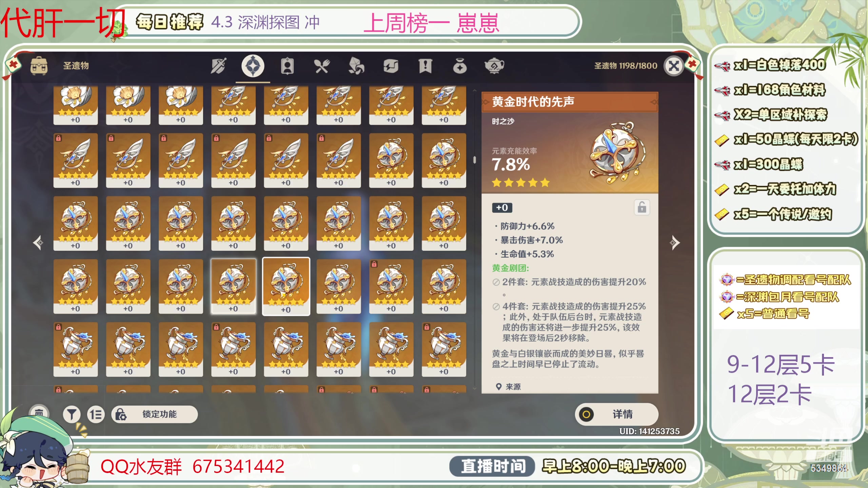
Task: Open the Weapons inventory tab
Action: (218, 66)
